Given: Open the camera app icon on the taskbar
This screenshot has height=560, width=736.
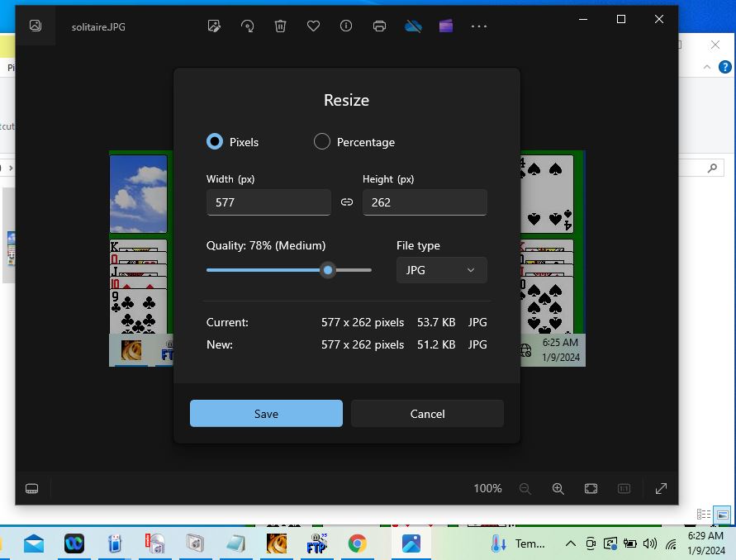Looking at the screenshot, I should click(195, 543).
